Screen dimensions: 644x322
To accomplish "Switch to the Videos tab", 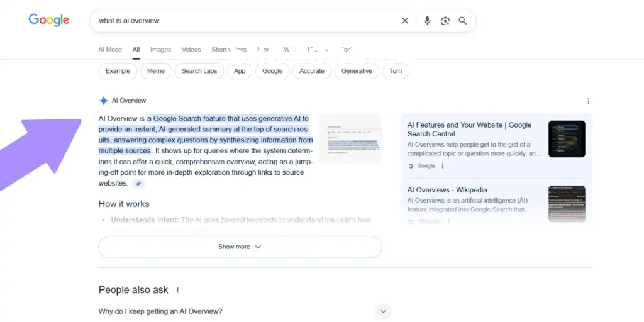I will click(191, 50).
